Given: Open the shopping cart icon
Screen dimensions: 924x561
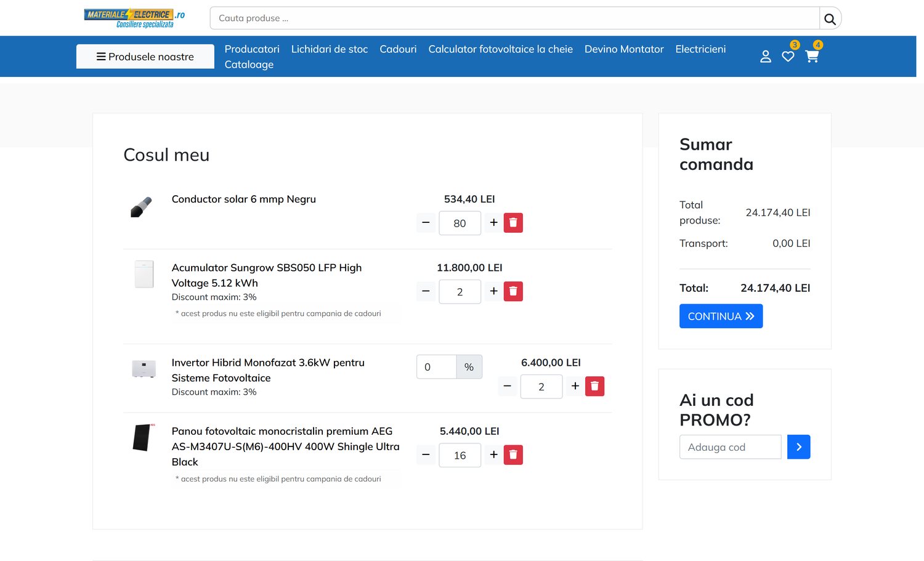Looking at the screenshot, I should [812, 57].
